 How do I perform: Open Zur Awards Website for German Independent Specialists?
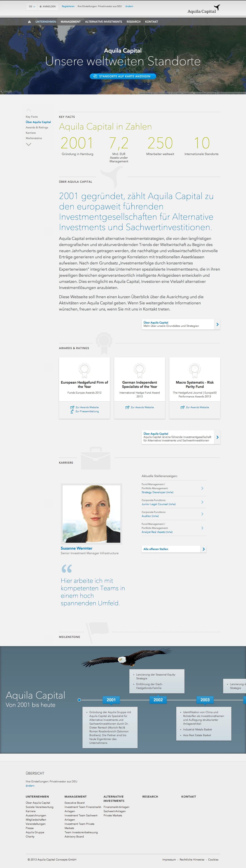click(142, 407)
